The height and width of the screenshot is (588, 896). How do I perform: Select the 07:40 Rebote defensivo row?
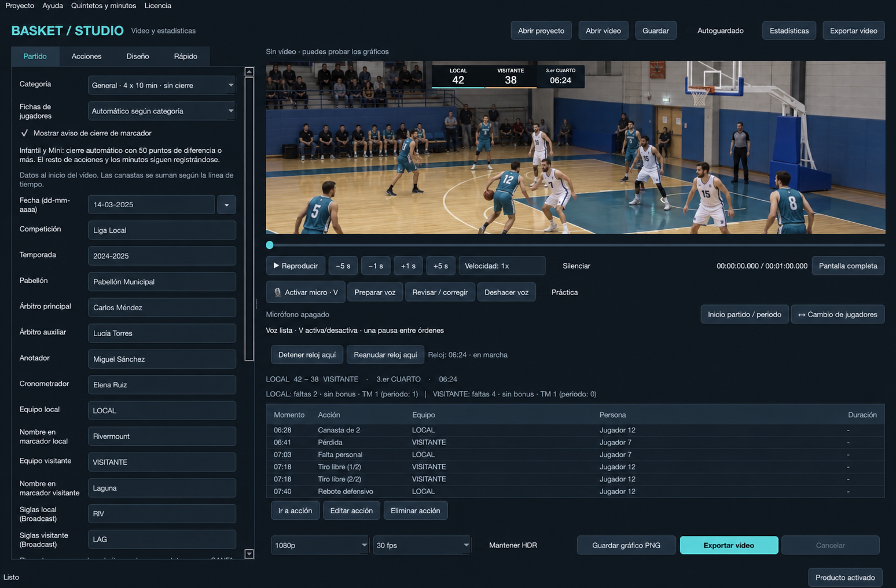tap(575, 491)
